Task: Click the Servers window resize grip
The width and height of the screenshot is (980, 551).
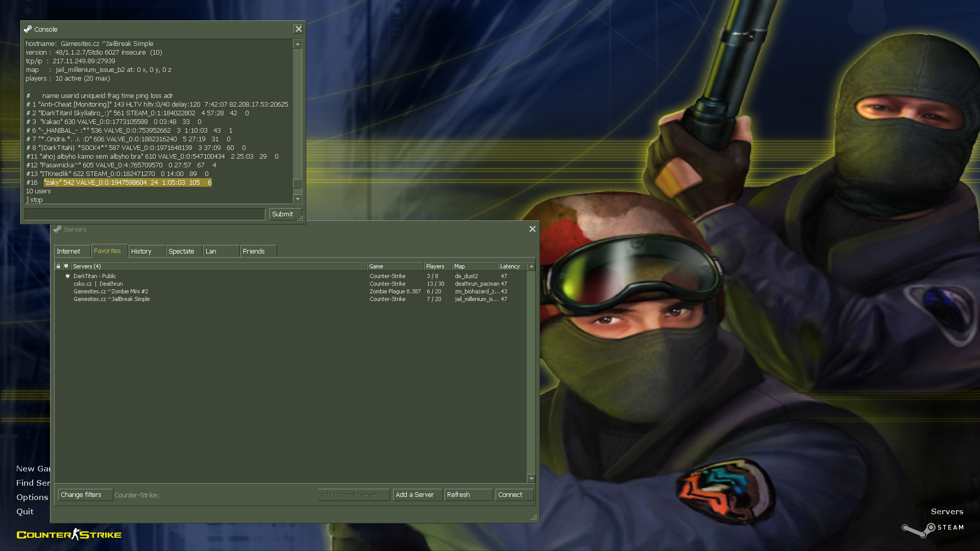Action: [534, 517]
